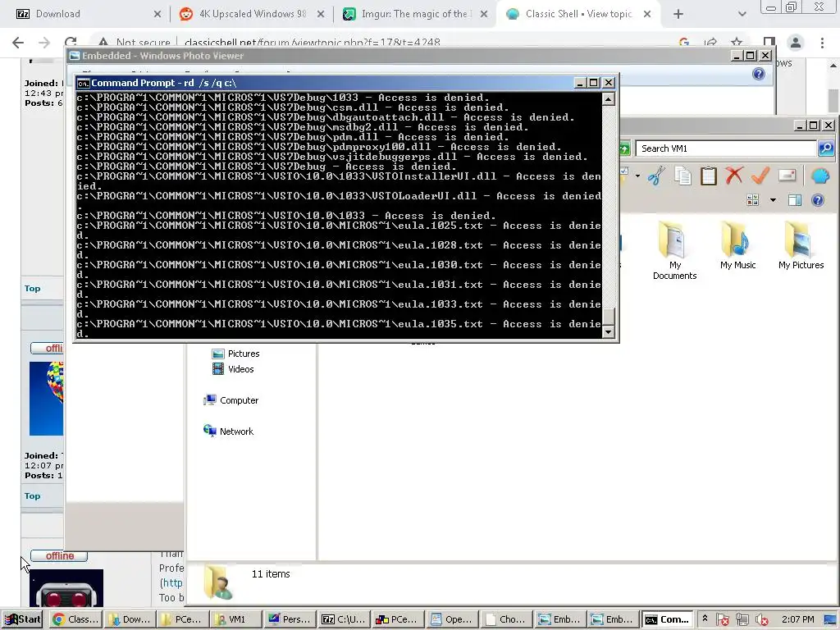The image size is (840, 630).
Task: Open a new browser tab with plus button
Action: pos(678,14)
